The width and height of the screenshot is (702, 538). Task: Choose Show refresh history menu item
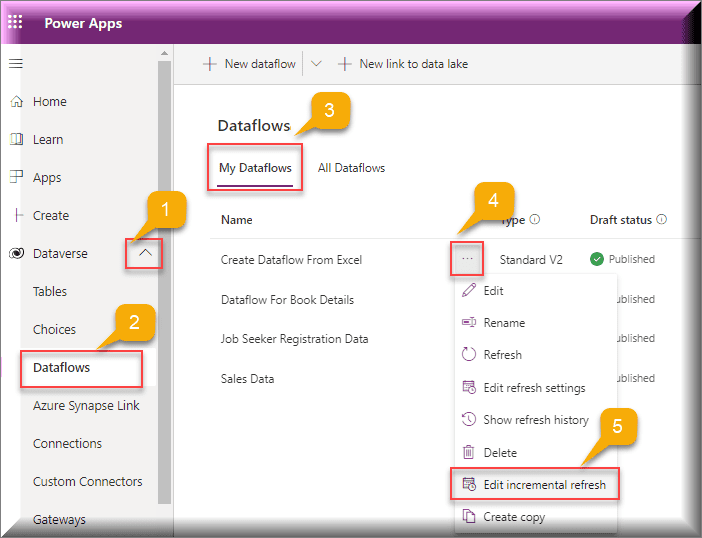click(536, 420)
